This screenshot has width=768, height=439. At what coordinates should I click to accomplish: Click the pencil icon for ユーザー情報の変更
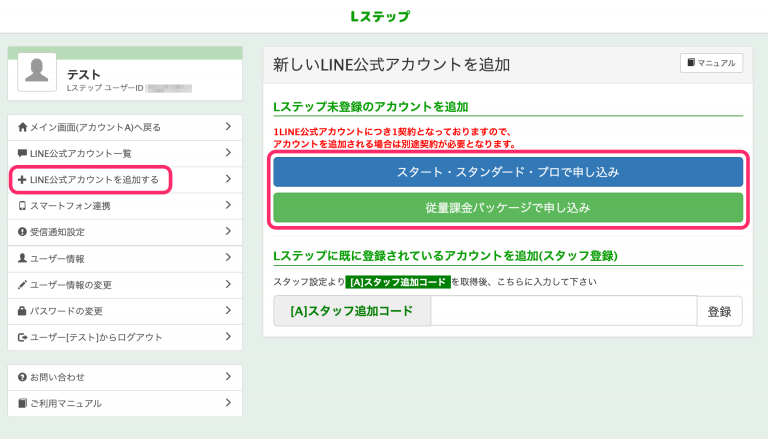click(22, 285)
